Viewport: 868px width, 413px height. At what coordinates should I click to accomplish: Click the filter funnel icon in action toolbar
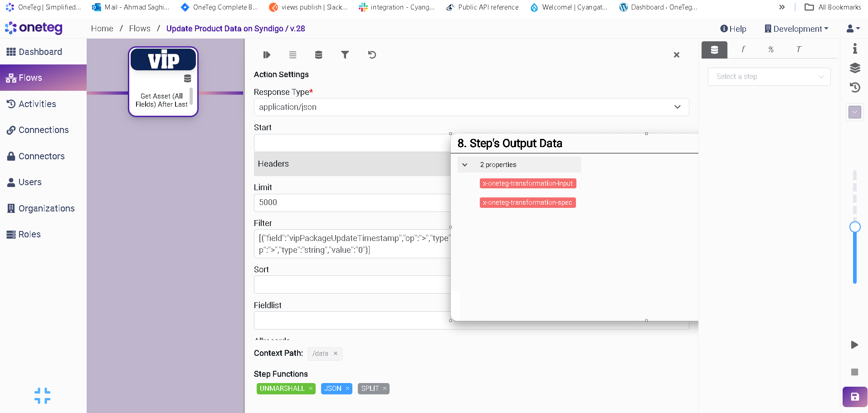(345, 55)
